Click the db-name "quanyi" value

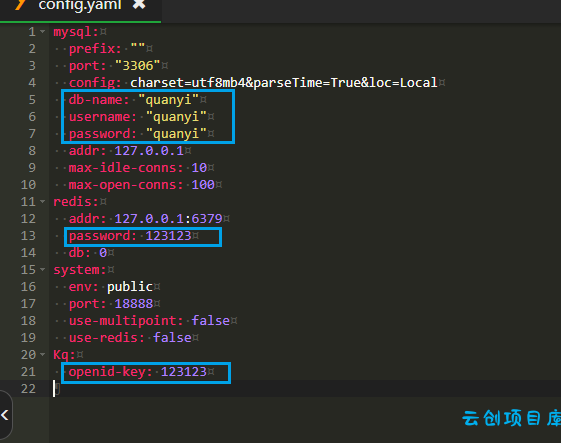pyautogui.click(x=169, y=100)
